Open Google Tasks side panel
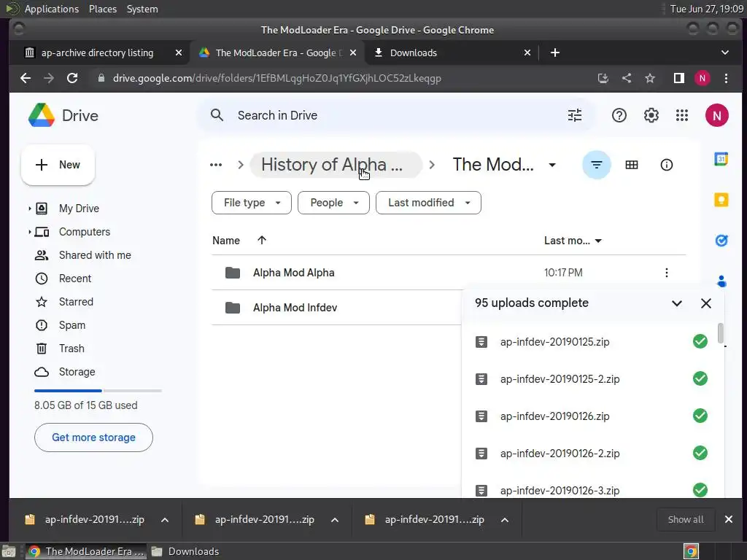This screenshot has width=747, height=560. tap(721, 241)
